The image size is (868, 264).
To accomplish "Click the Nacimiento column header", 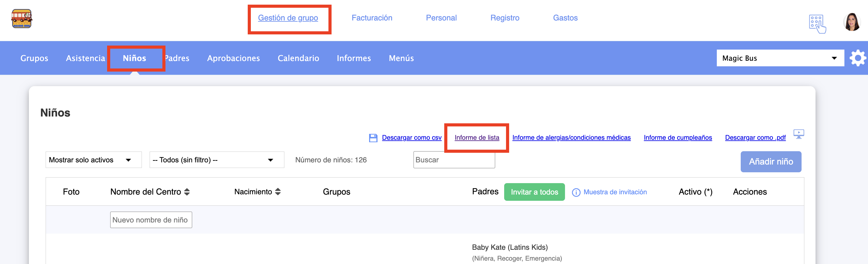I will pyautogui.click(x=253, y=192).
